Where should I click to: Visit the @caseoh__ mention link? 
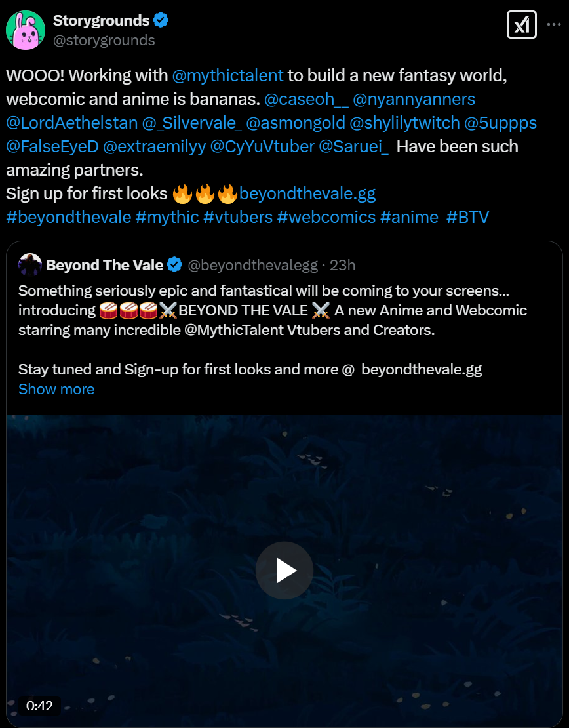306,99
